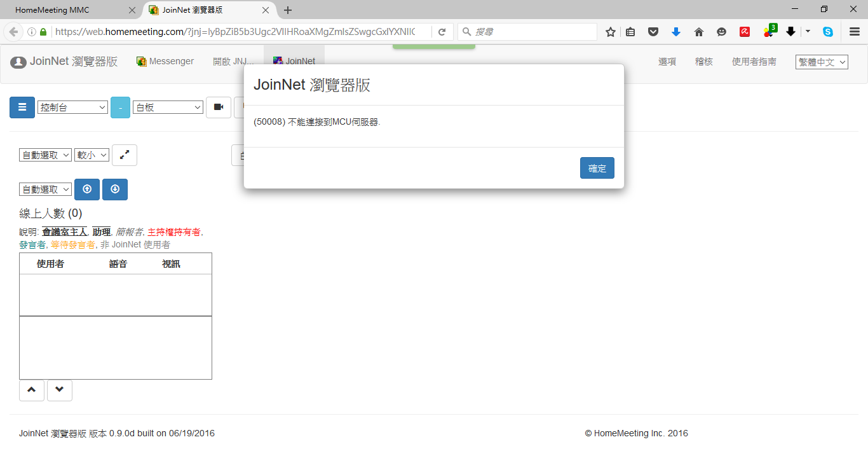Open the Firefox hamburger menu
The image size is (868, 463).
855,32
